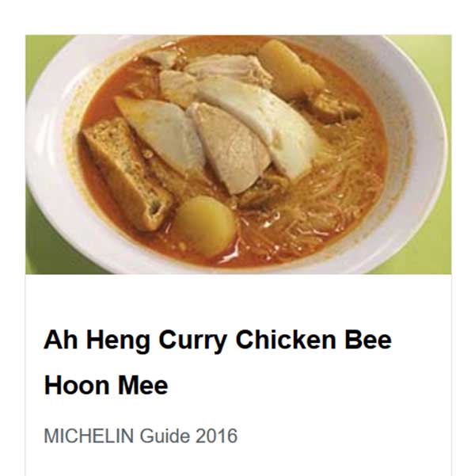
Task: Click the word 'MICHELIN' below the title
Action: 89,436
